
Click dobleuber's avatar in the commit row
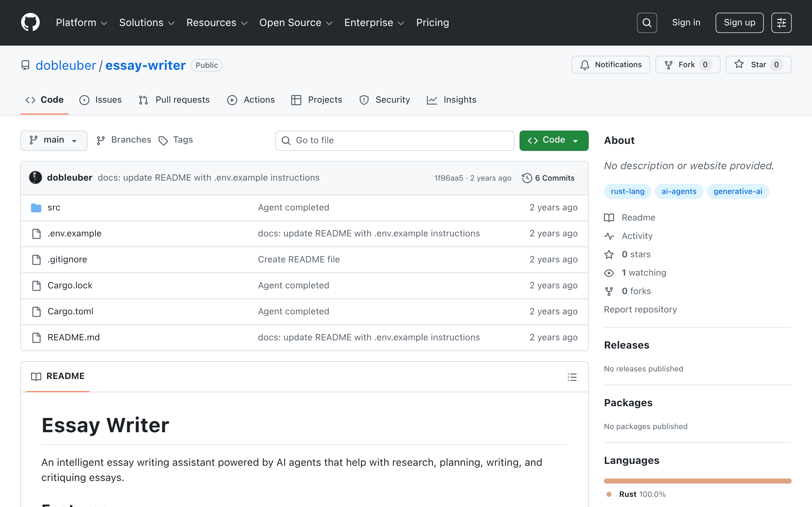[36, 177]
